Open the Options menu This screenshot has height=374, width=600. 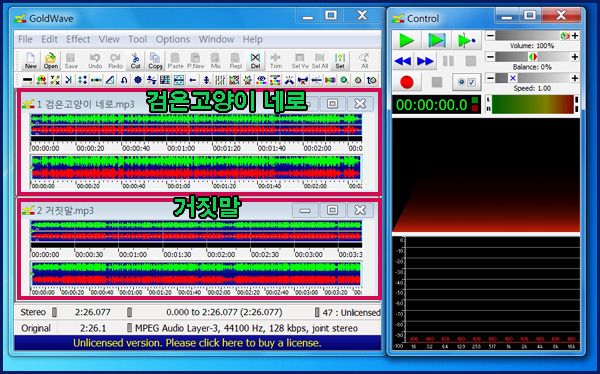tap(173, 39)
